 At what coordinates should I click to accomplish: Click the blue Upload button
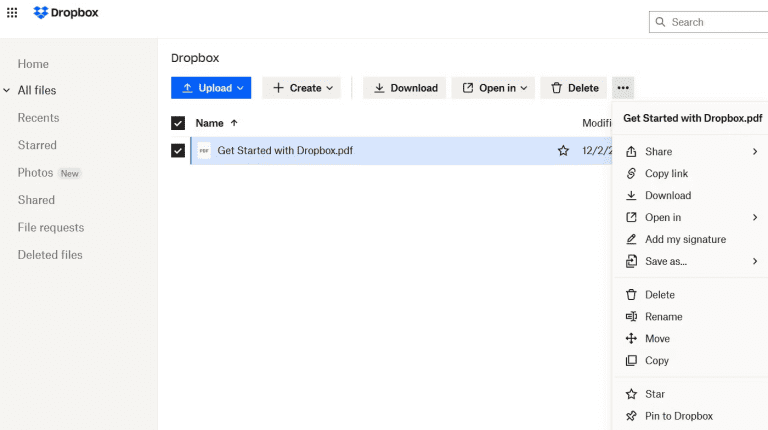click(211, 88)
